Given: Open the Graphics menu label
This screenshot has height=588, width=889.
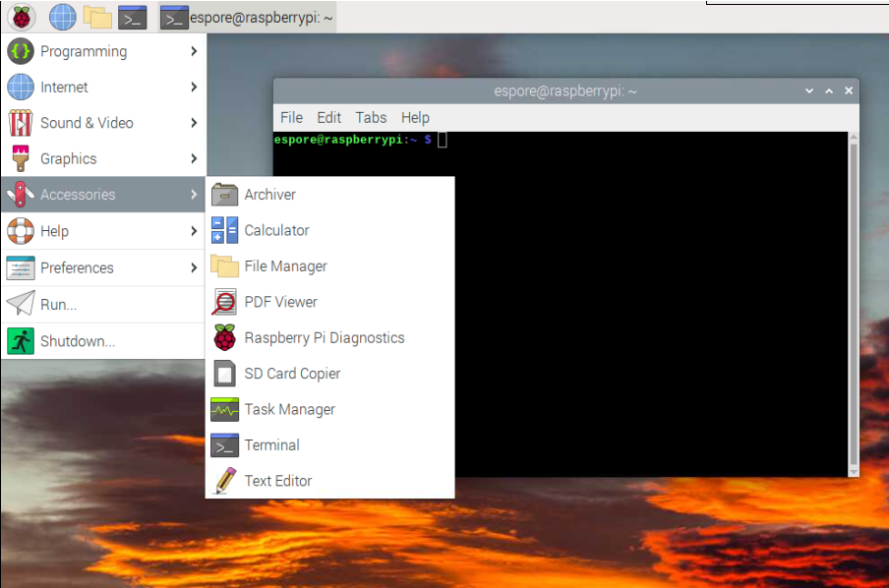Looking at the screenshot, I should point(68,158).
